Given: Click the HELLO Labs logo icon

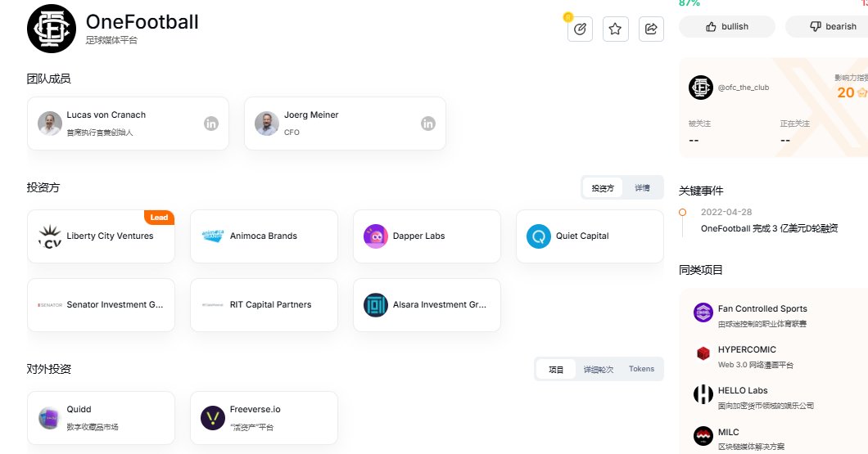Looking at the screenshot, I should coord(703,394).
